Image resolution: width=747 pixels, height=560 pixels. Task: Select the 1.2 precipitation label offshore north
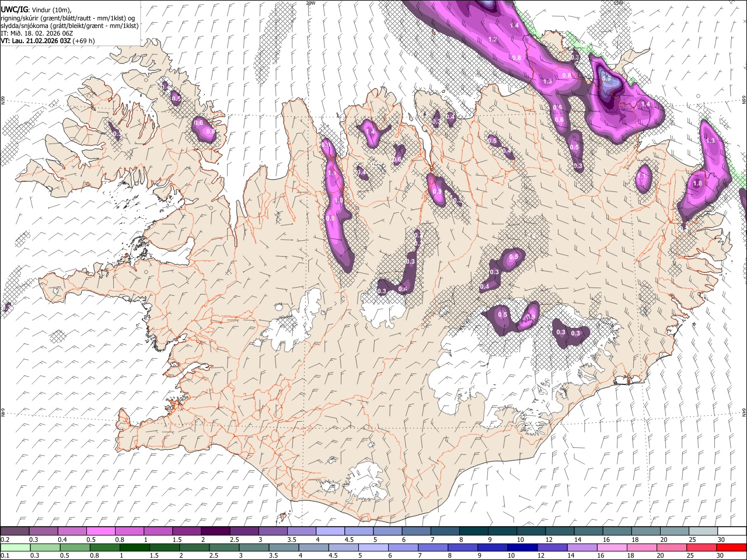493,39
